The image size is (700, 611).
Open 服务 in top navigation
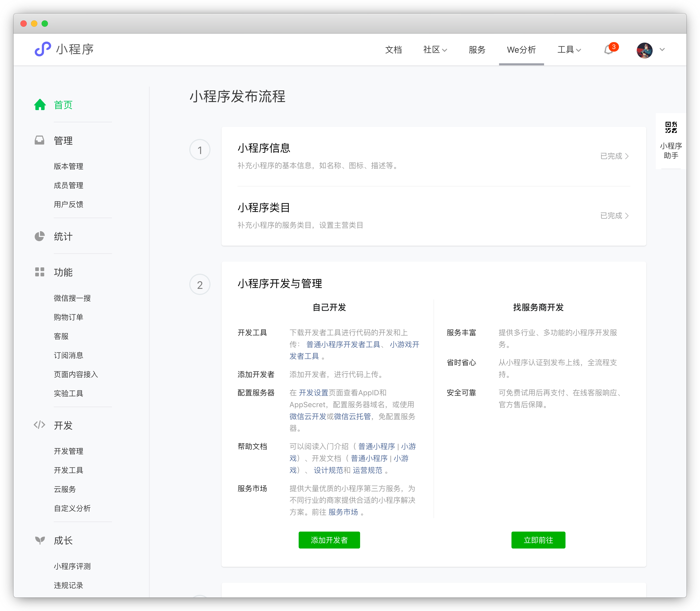click(x=477, y=50)
